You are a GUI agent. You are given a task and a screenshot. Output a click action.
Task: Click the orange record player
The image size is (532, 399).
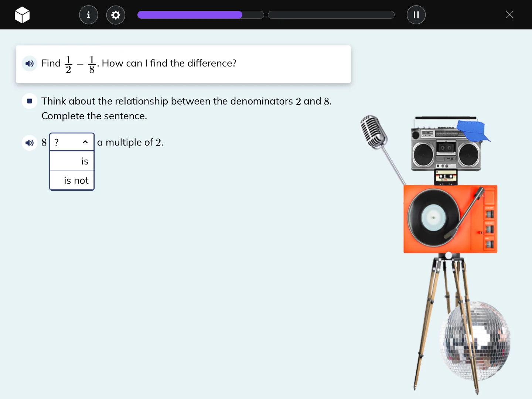(x=450, y=219)
